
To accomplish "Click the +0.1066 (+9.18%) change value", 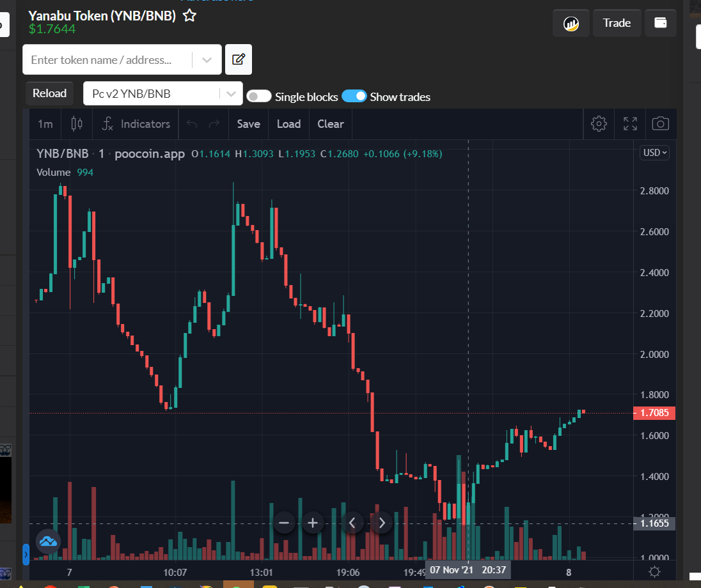I will [403, 153].
